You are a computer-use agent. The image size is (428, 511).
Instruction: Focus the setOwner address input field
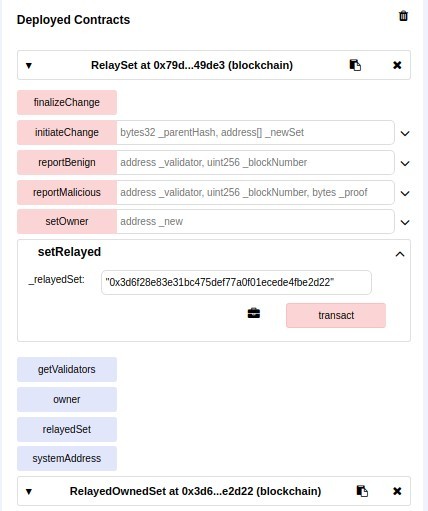(255, 221)
